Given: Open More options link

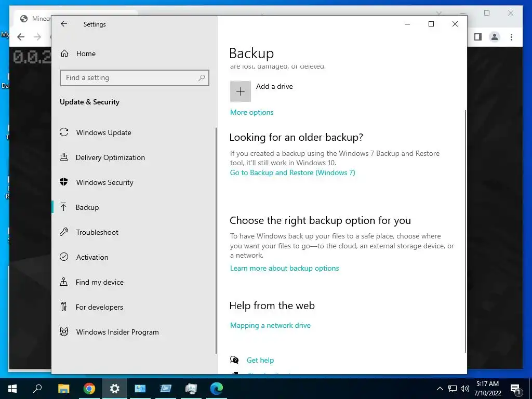Looking at the screenshot, I should pyautogui.click(x=252, y=112).
